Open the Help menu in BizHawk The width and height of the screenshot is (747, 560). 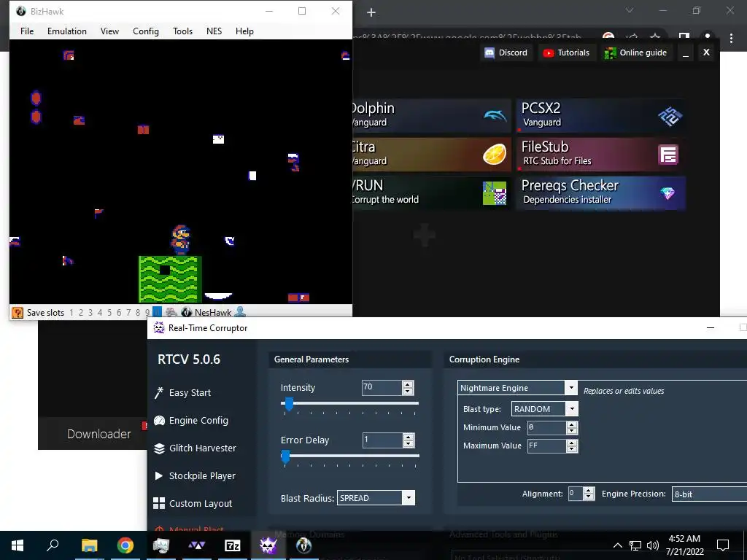coord(244,31)
